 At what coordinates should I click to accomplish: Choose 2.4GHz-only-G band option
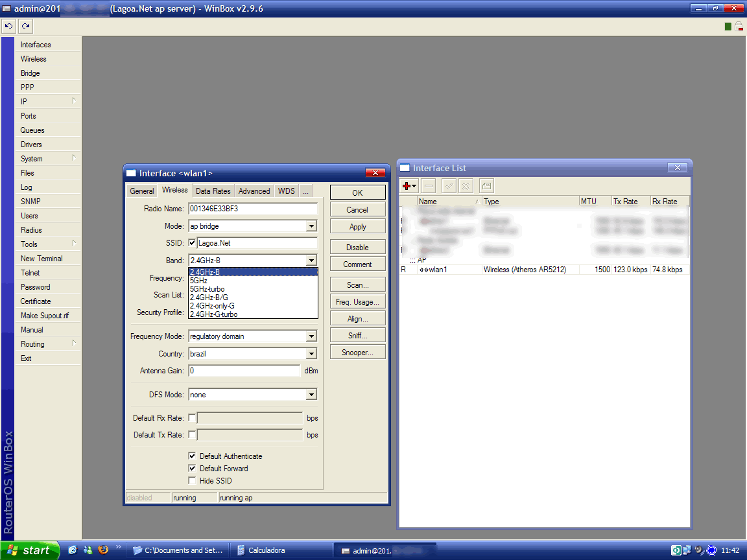(x=253, y=306)
